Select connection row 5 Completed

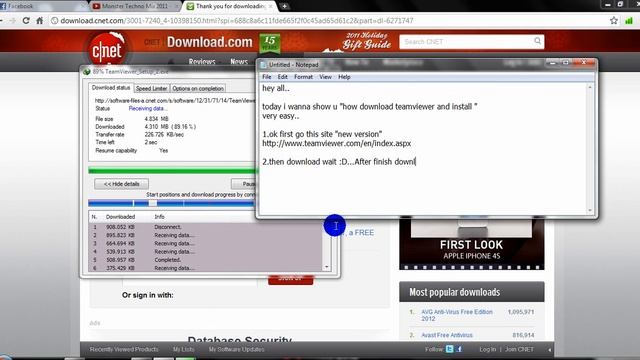tap(205, 260)
